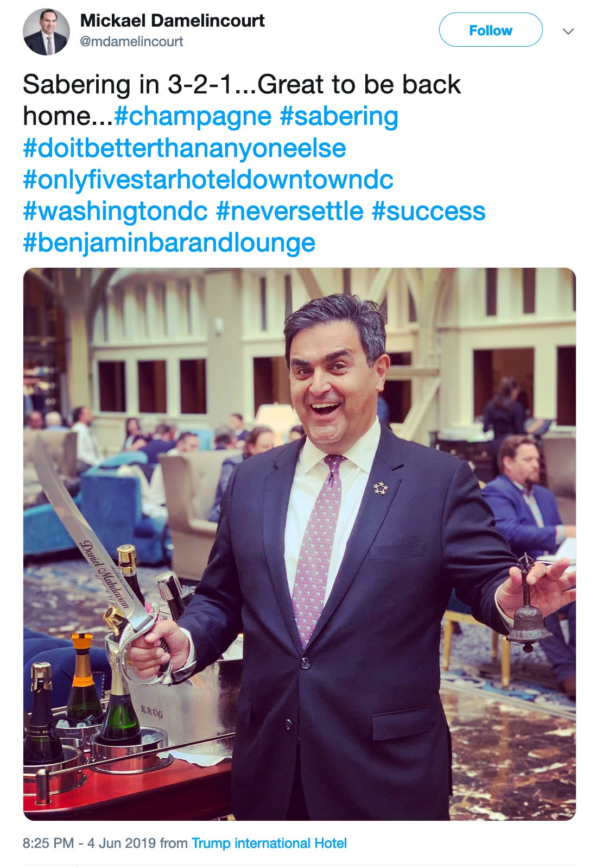Image resolution: width=596 pixels, height=868 pixels.
Task: Expand the tweet options chevron
Action: point(568,31)
